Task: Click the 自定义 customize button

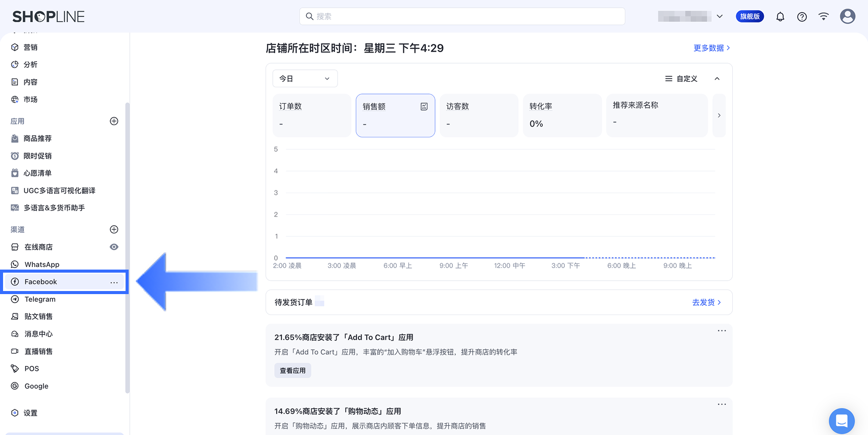Action: pos(681,79)
